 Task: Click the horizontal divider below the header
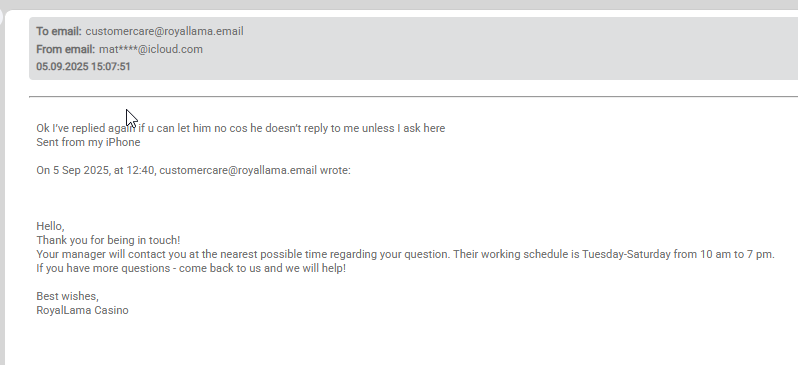click(x=413, y=96)
